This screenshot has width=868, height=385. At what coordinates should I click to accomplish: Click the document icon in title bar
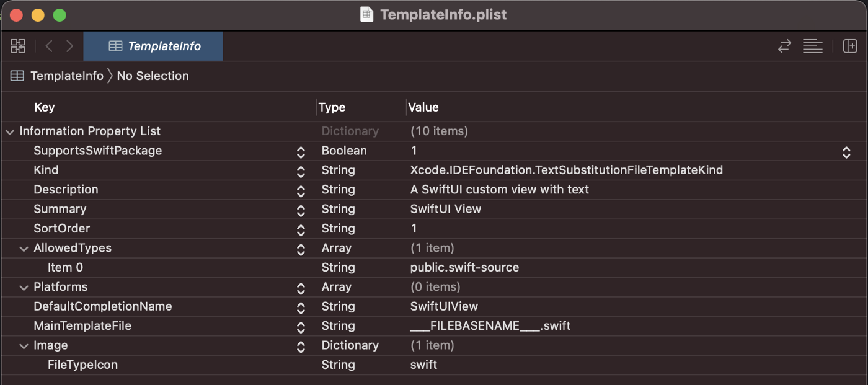click(367, 14)
